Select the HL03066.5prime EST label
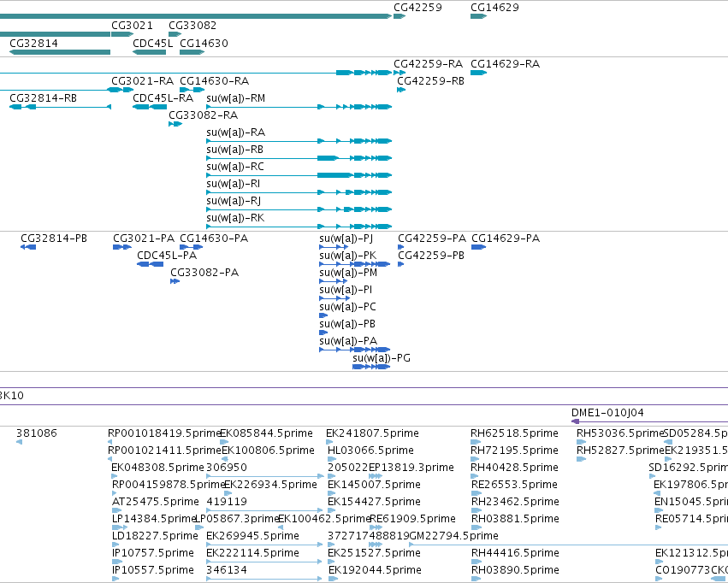This screenshot has height=583, width=728. 370,450
